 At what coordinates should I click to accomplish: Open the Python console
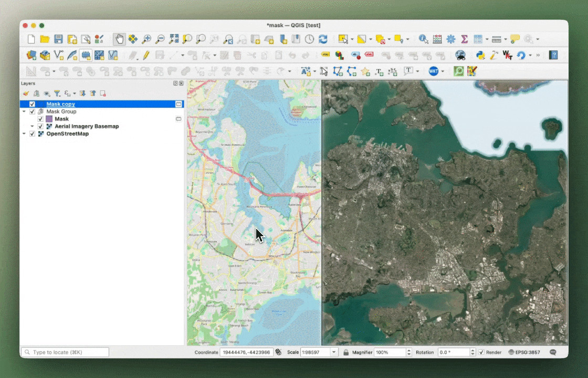pos(480,55)
